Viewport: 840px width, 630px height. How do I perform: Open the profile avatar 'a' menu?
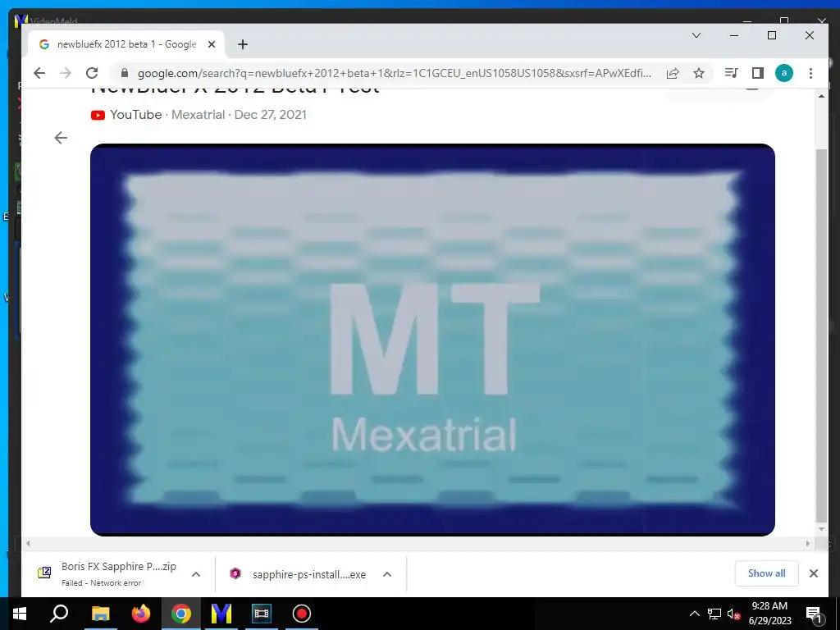pyautogui.click(x=783, y=73)
